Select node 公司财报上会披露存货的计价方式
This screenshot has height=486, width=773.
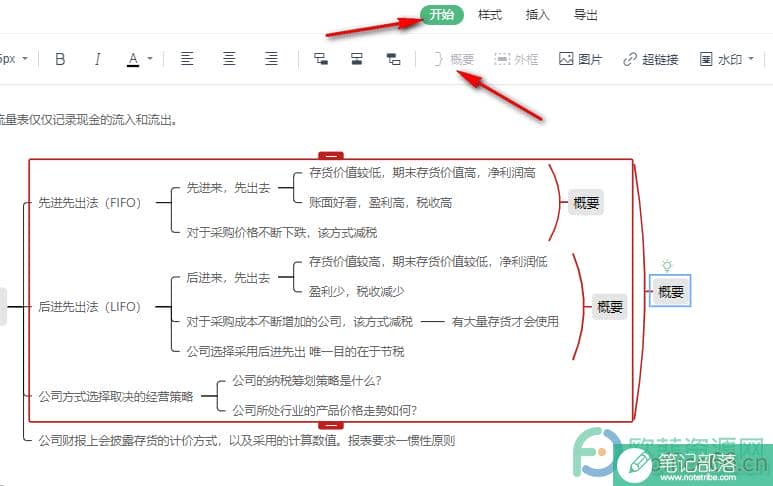[x=246, y=440]
